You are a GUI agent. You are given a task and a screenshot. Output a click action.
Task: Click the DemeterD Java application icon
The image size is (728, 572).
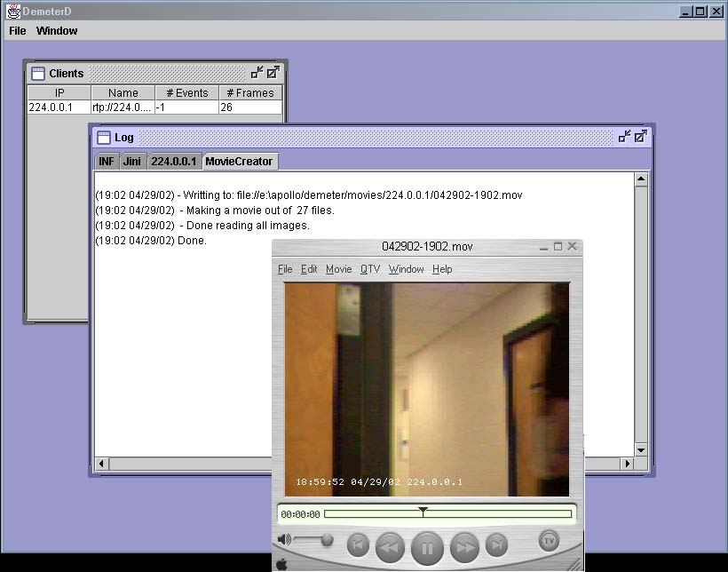click(x=13, y=11)
